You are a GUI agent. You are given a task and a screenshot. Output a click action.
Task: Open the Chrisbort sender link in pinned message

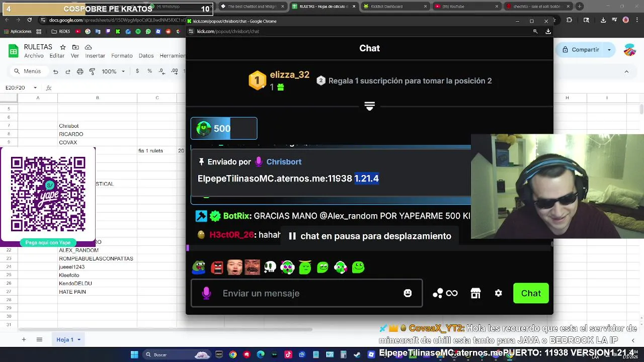point(284,162)
